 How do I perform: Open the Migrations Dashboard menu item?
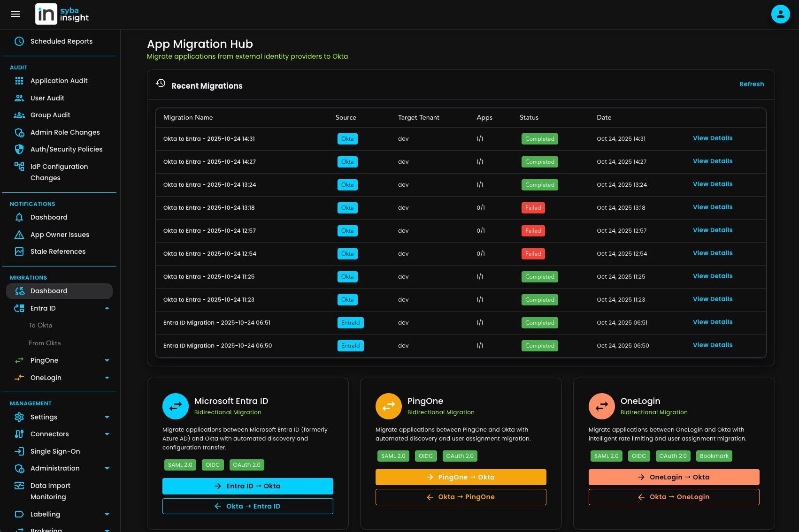coord(49,291)
